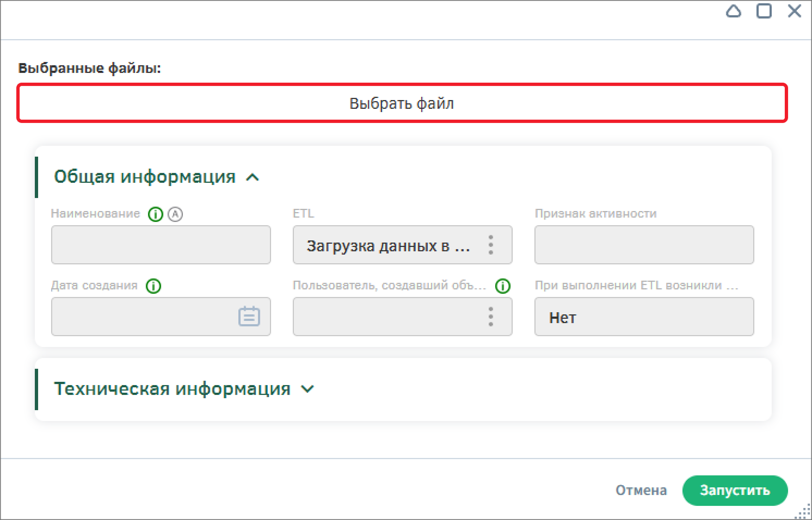The image size is (812, 520).
Task: Click the field showing Нет
Action: pos(644,317)
